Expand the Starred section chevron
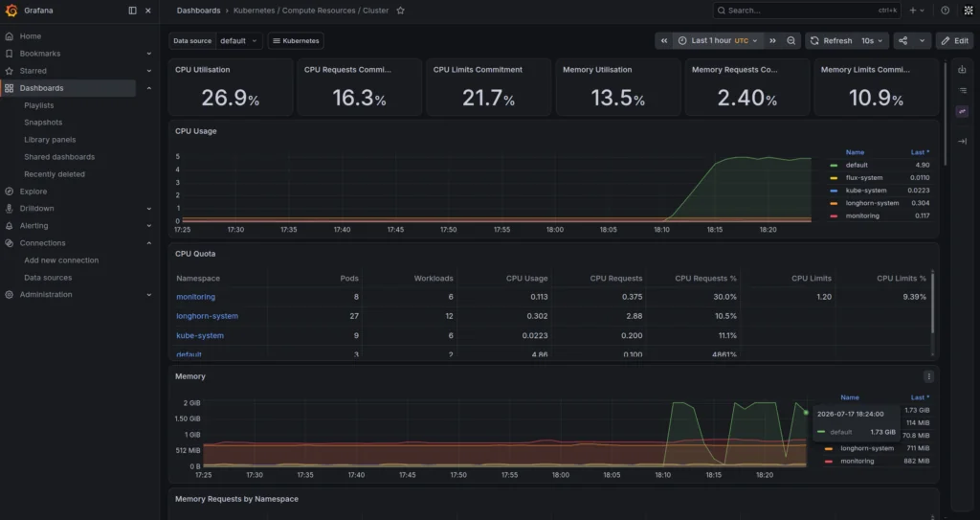The width and height of the screenshot is (980, 520). 148,71
